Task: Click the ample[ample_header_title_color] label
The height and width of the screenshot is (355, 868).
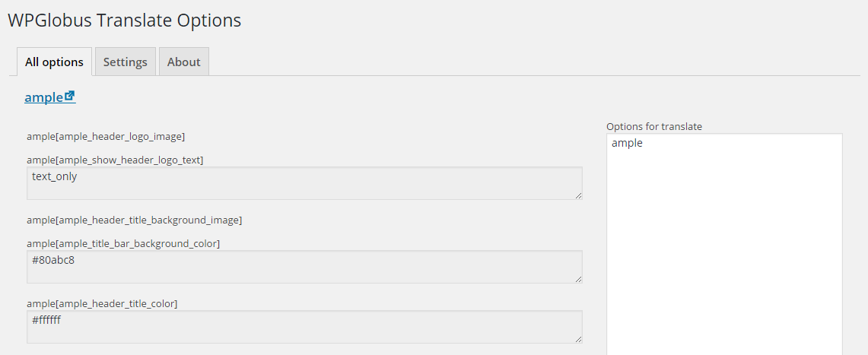Action: [x=102, y=303]
